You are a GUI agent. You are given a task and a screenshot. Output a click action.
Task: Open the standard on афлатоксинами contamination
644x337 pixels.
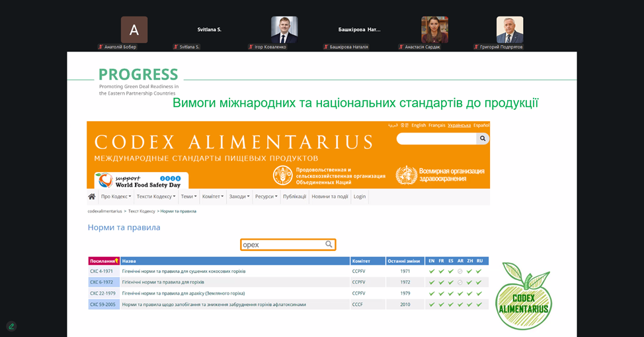tap(214, 305)
